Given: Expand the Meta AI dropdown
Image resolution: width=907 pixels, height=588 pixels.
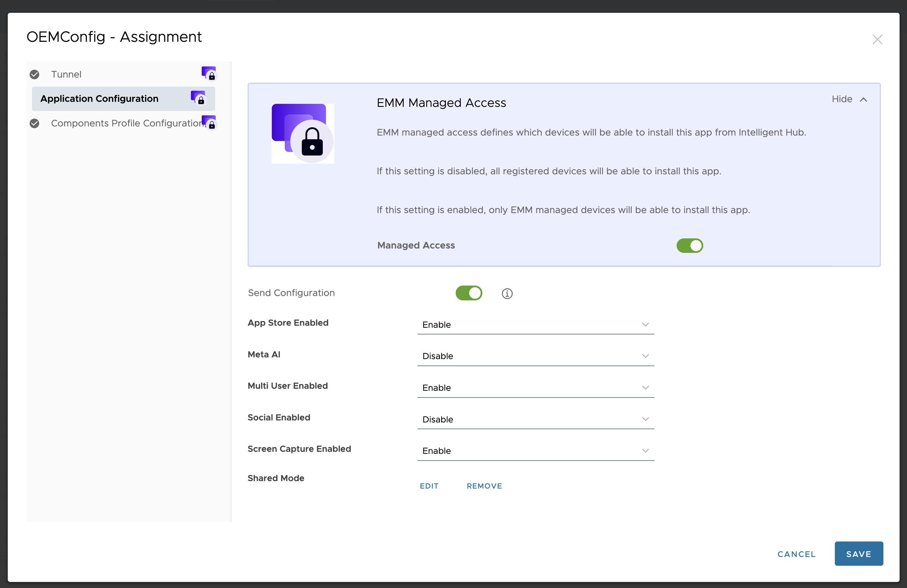Looking at the screenshot, I should [535, 356].
